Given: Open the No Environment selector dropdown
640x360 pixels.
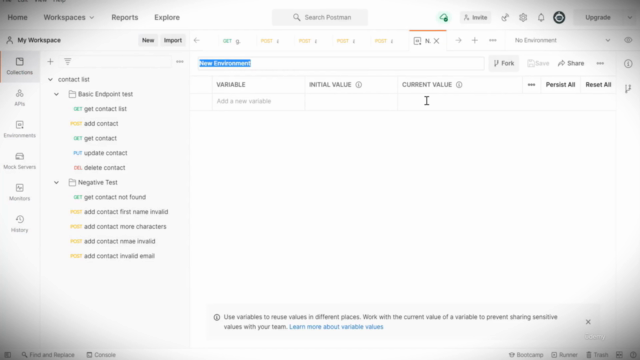Looking at the screenshot, I should [x=562, y=40].
